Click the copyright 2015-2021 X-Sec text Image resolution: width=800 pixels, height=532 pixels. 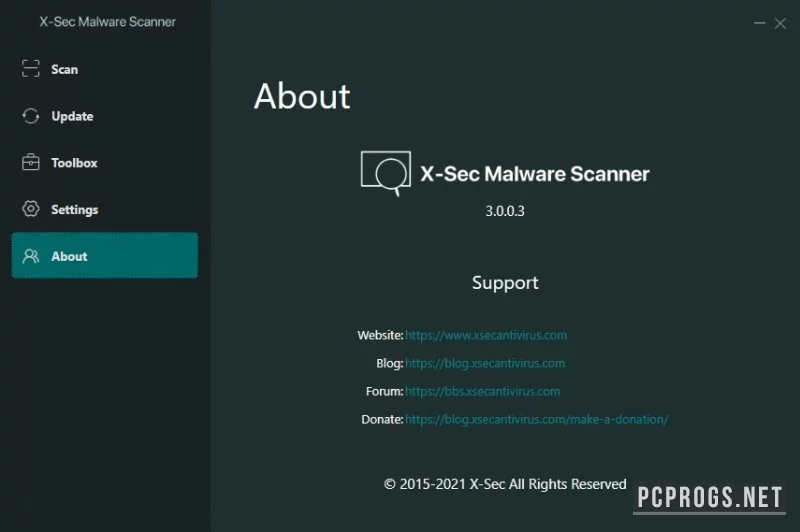505,484
